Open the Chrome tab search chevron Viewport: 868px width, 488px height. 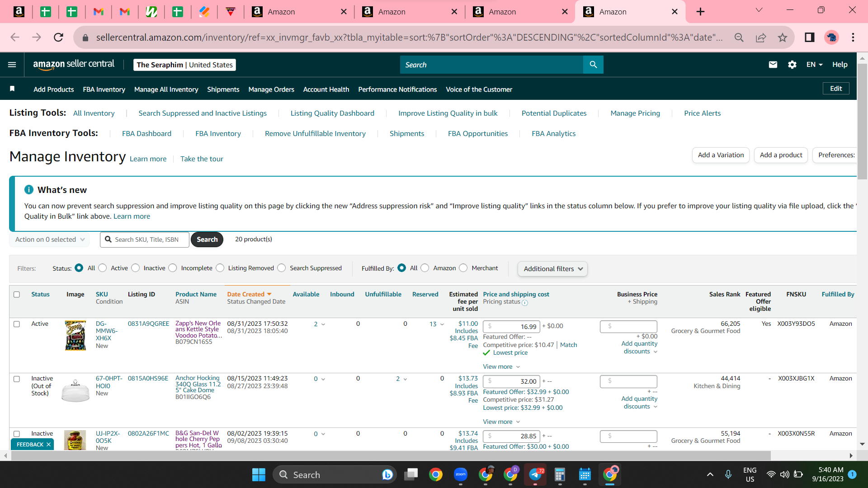[x=759, y=10]
